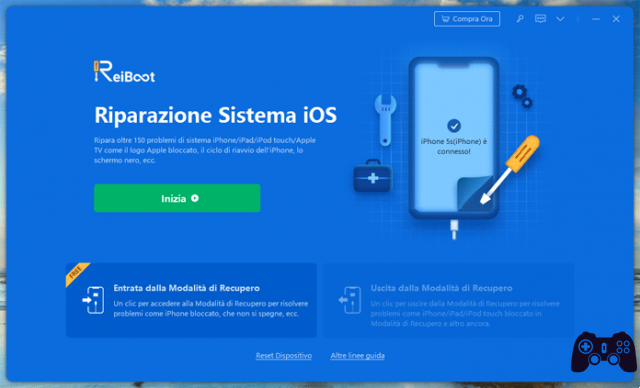Open the Compra Ora purchase button

[x=467, y=19]
